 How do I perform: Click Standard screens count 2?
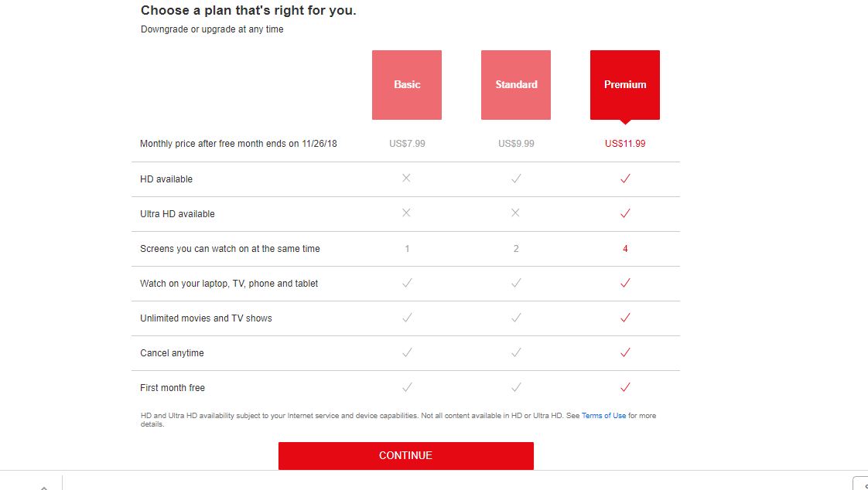coord(516,249)
